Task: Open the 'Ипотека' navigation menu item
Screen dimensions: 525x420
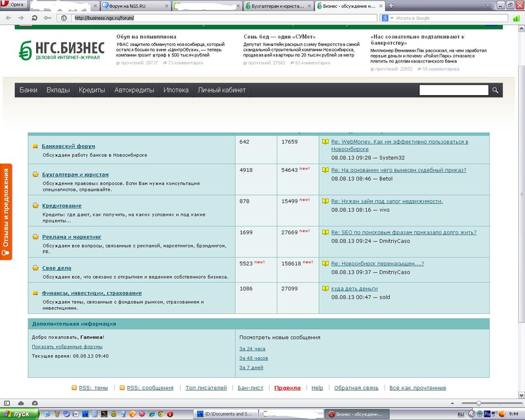Action: 176,91
